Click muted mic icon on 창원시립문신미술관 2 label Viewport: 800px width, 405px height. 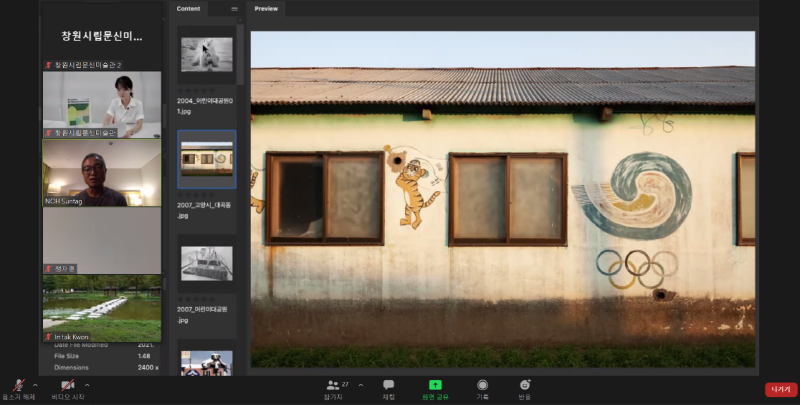pyautogui.click(x=49, y=65)
